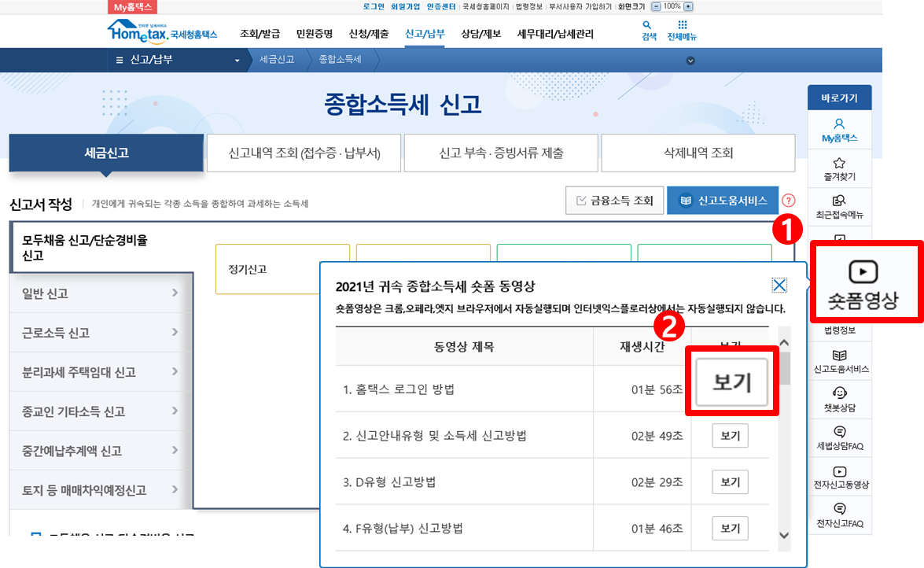Open the 민원증명 menu
Viewport: 924px width, 568px height.
click(314, 34)
